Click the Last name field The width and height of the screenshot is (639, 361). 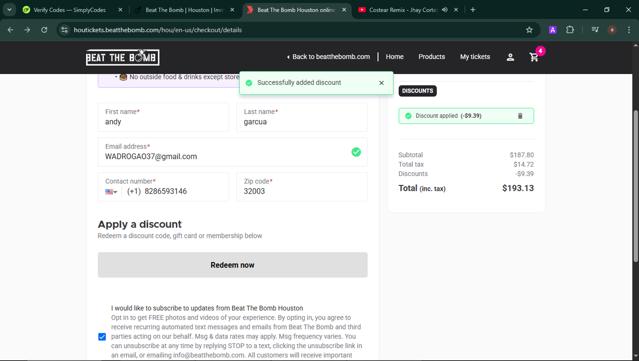point(302,117)
